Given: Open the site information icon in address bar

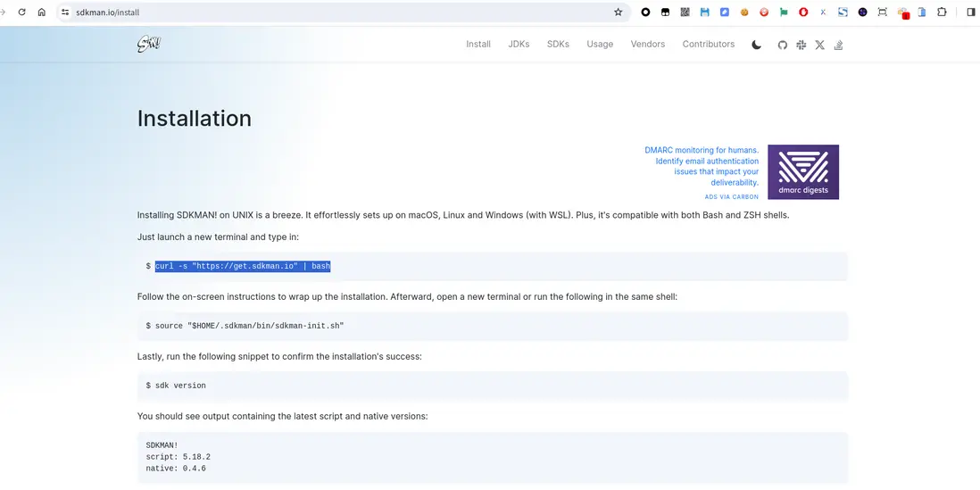Looking at the screenshot, I should click(x=65, y=12).
